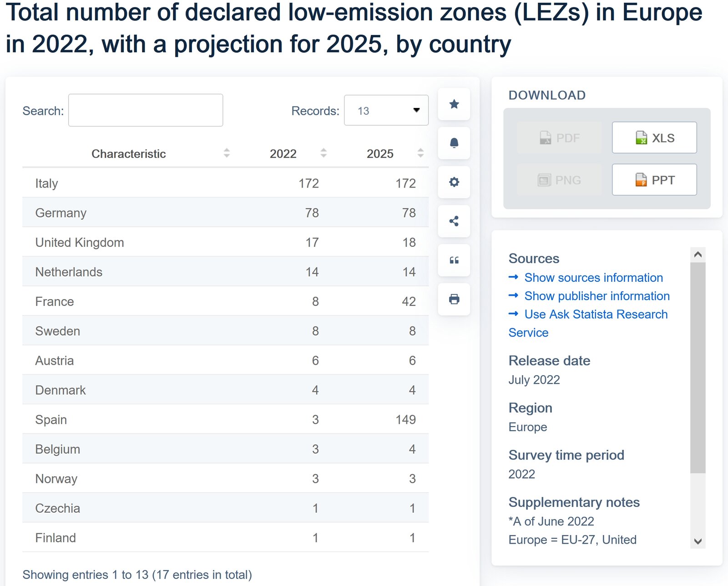Open Show publisher information link

pos(597,296)
